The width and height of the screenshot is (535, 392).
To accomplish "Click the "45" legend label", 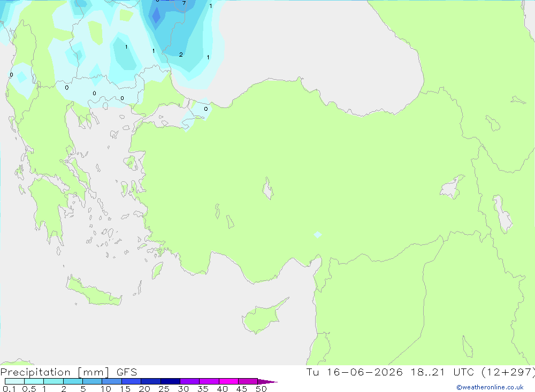I will pyautogui.click(x=242, y=389).
